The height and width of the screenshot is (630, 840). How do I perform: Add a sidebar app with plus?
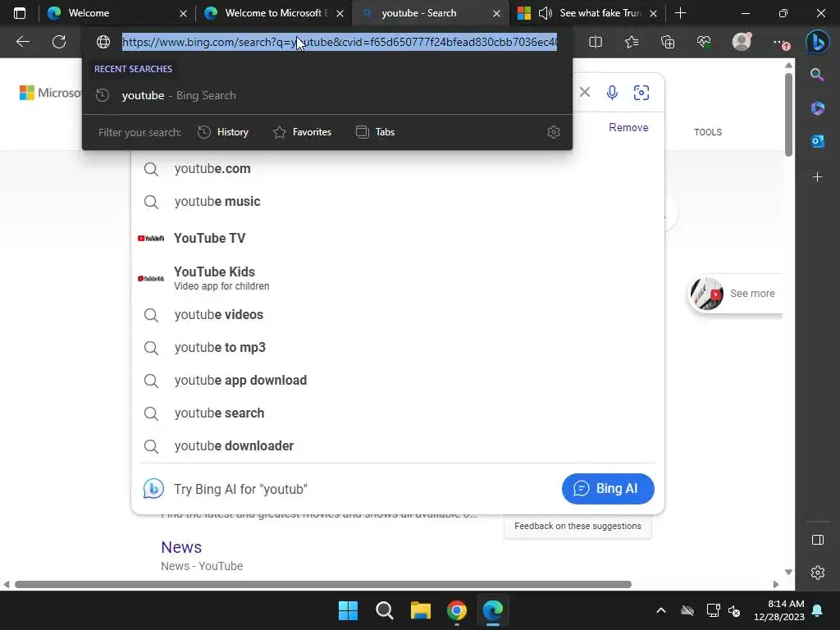pos(817,177)
